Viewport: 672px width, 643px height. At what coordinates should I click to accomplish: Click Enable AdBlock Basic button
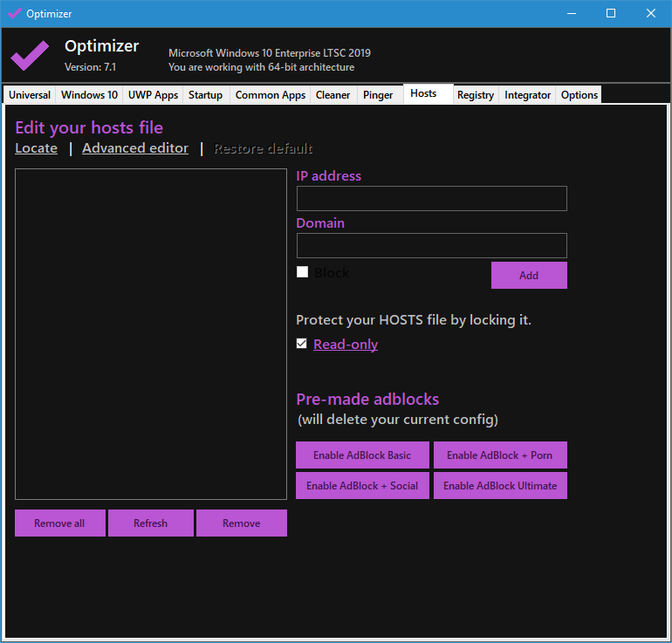click(x=362, y=455)
